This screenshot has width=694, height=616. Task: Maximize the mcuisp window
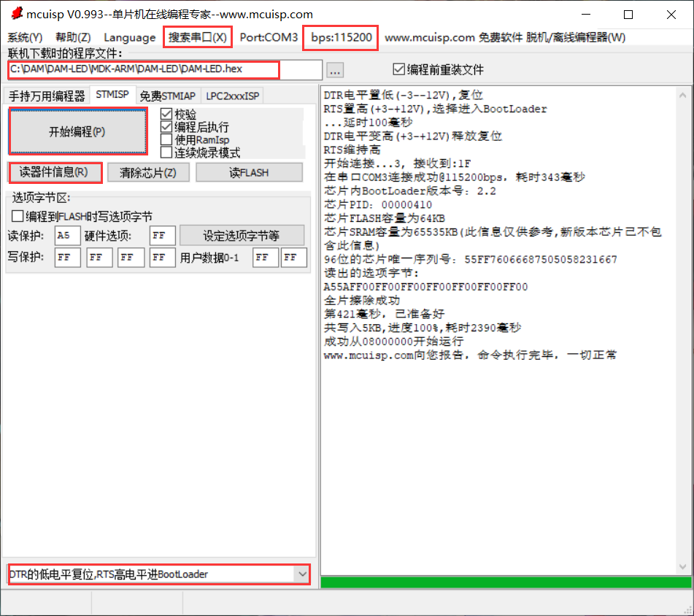coord(628,15)
